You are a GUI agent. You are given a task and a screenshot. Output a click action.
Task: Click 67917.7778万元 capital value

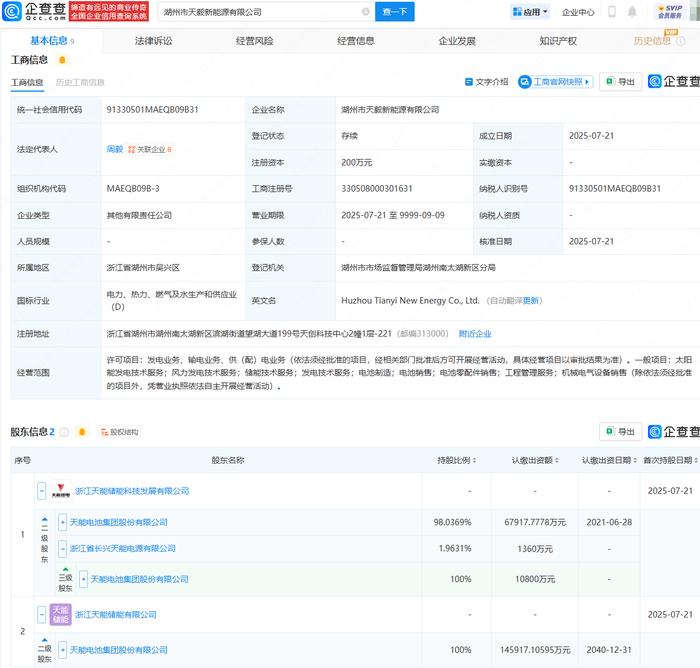click(x=535, y=522)
